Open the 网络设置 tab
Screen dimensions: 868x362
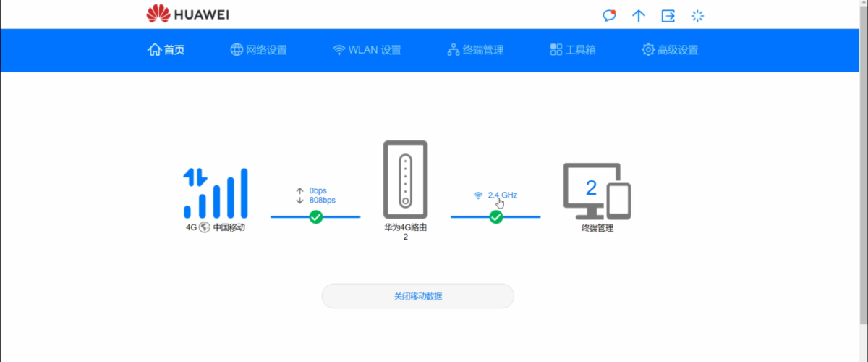(x=258, y=50)
